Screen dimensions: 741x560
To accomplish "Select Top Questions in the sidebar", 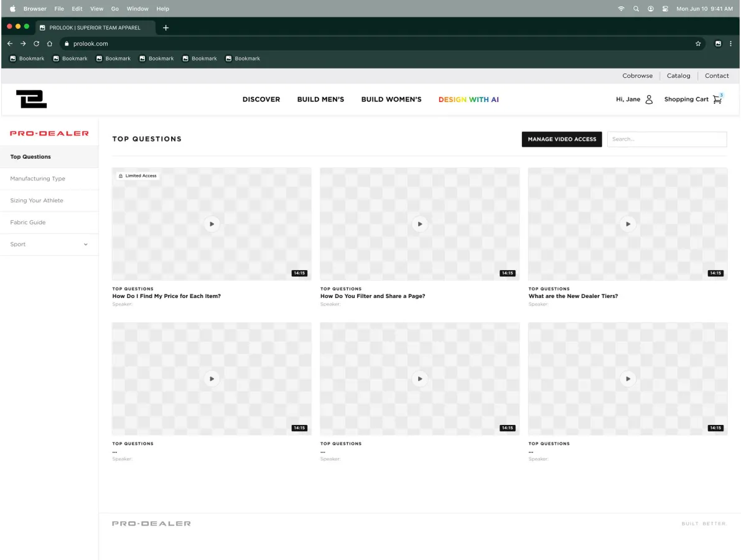I will tap(49, 157).
